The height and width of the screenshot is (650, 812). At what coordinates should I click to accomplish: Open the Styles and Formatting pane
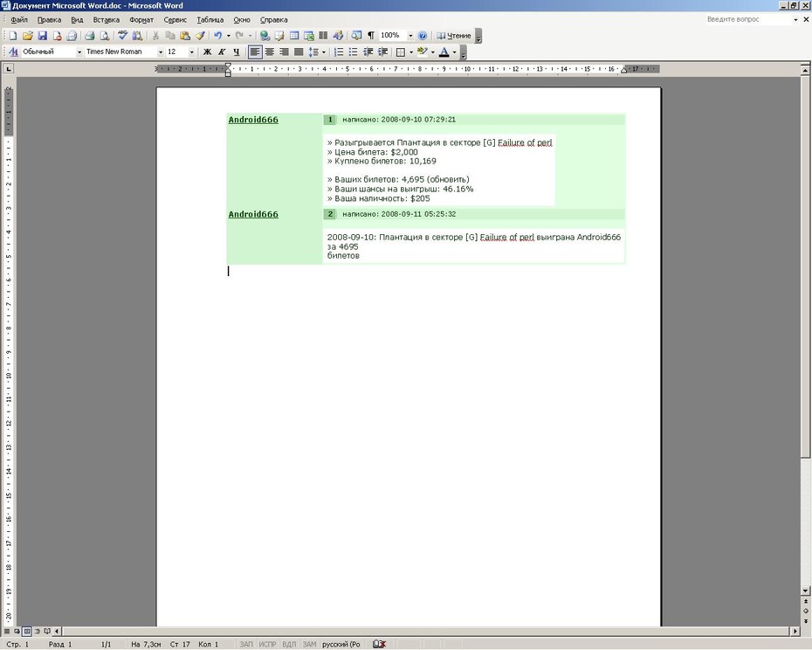click(x=13, y=52)
